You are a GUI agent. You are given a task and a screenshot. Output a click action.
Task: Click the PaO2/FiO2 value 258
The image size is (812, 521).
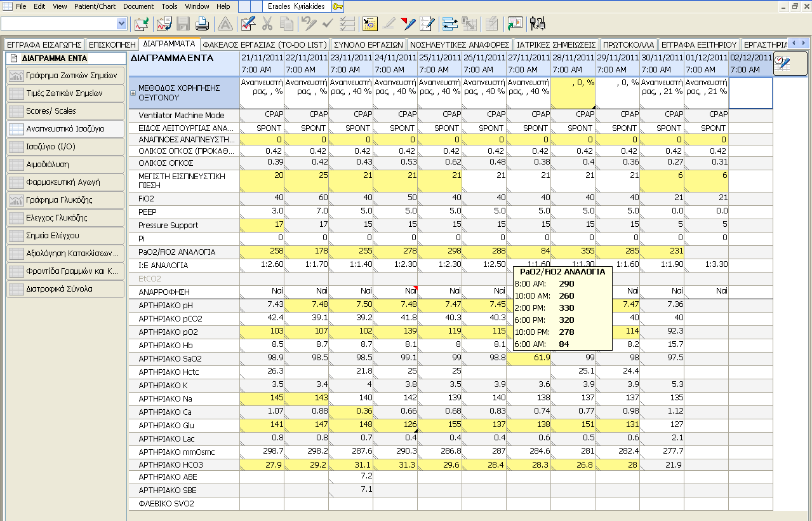pyautogui.click(x=262, y=252)
